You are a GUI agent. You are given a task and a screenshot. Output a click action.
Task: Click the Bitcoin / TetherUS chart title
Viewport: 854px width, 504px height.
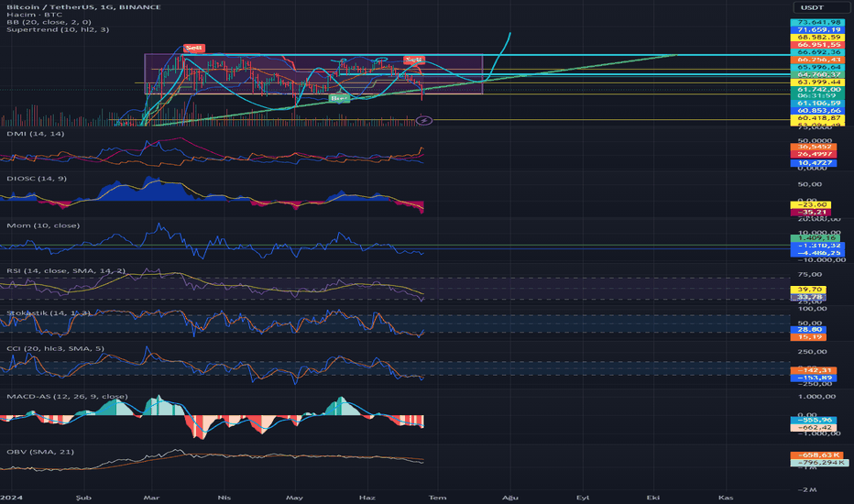tap(84, 7)
